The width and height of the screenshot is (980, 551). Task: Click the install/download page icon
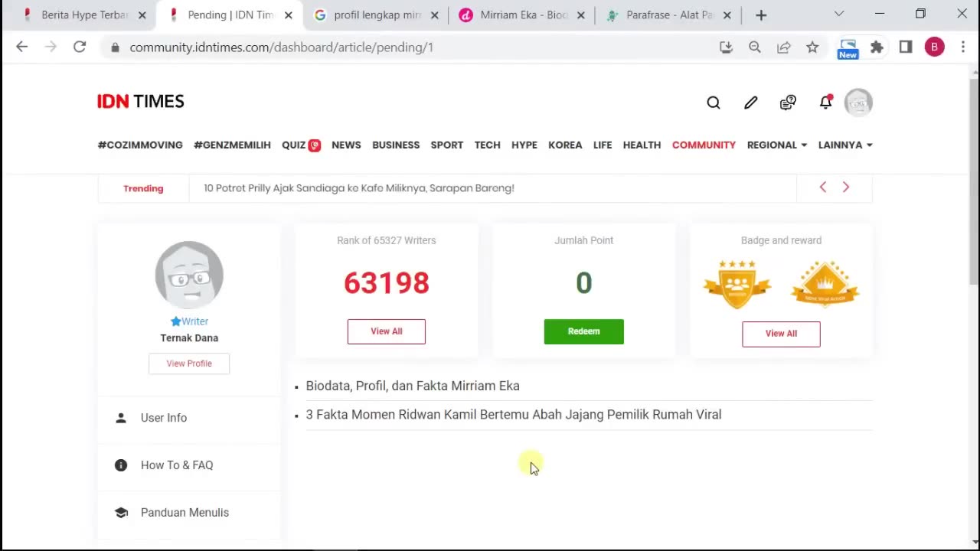tap(726, 47)
